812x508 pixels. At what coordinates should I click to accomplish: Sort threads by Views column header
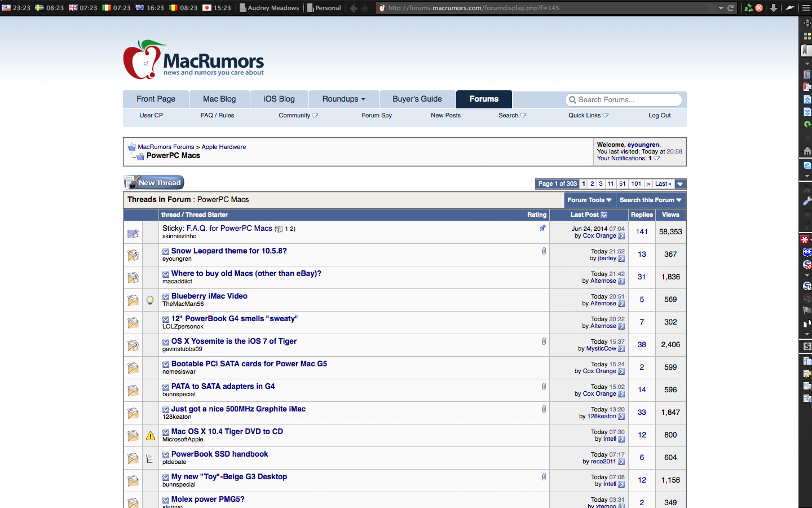click(670, 214)
